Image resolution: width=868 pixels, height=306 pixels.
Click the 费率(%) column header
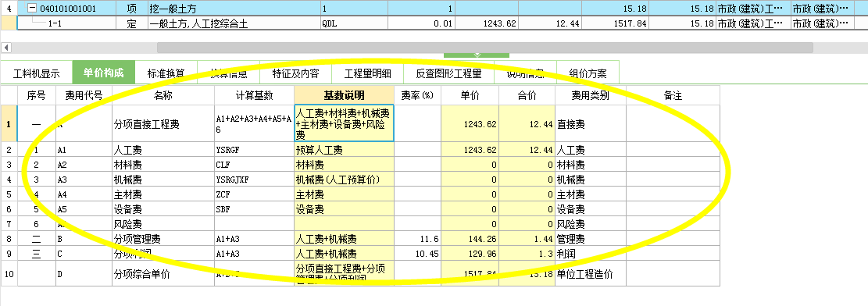pyautogui.click(x=418, y=96)
